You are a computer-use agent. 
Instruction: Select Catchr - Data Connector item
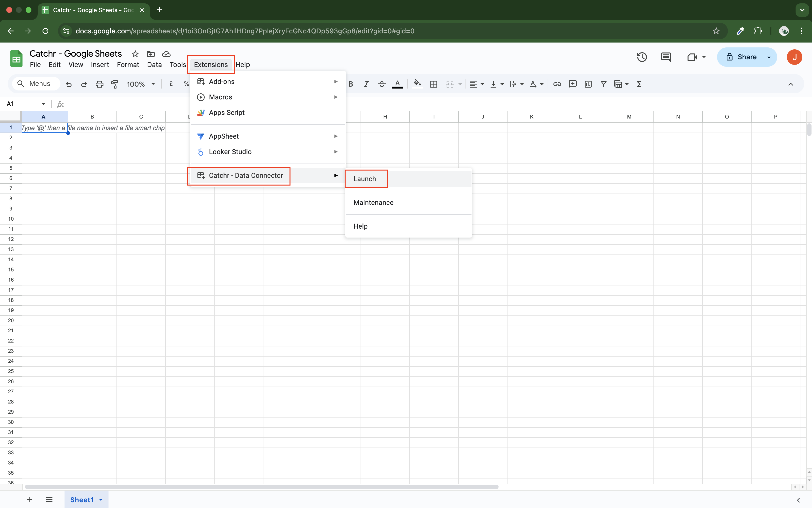268,175
